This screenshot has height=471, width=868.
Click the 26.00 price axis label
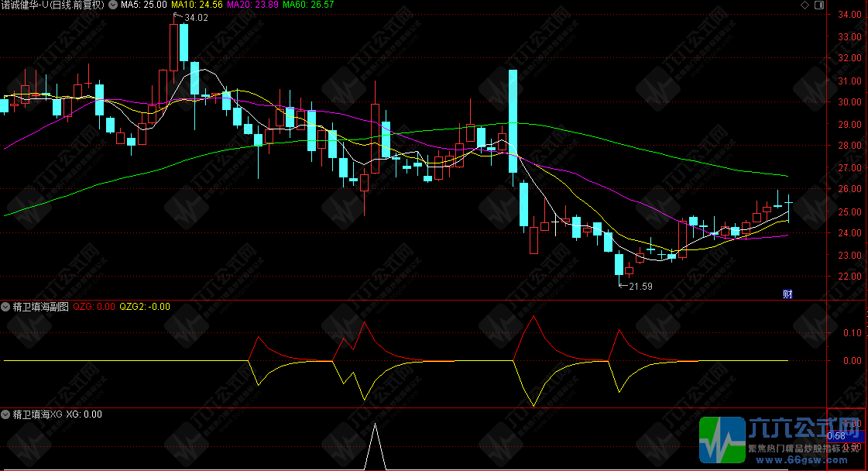click(849, 189)
